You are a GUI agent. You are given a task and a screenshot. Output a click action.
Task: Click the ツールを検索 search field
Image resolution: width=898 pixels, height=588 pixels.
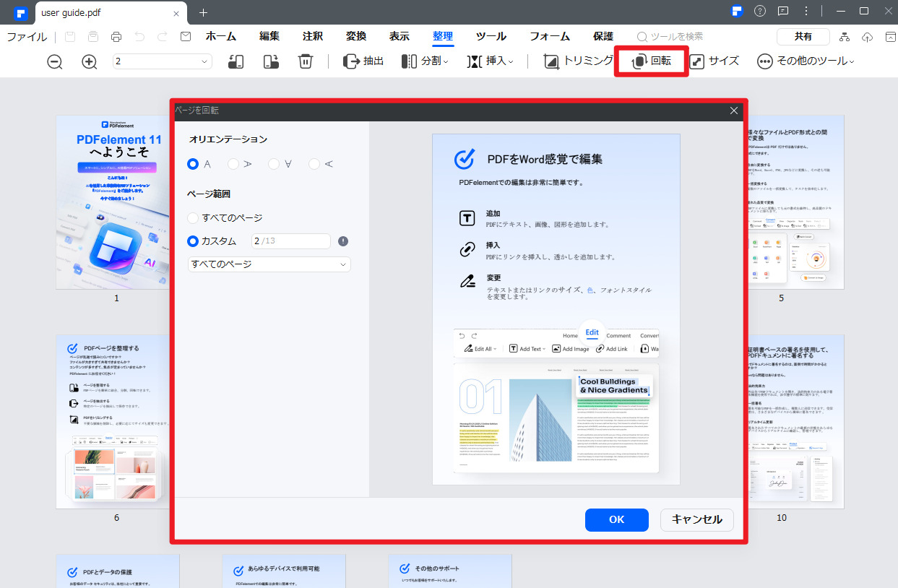[x=670, y=36]
